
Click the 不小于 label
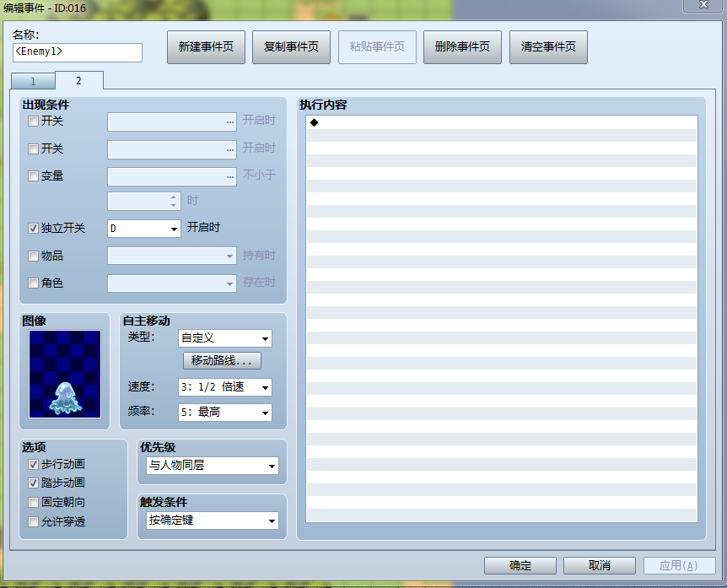click(259, 175)
